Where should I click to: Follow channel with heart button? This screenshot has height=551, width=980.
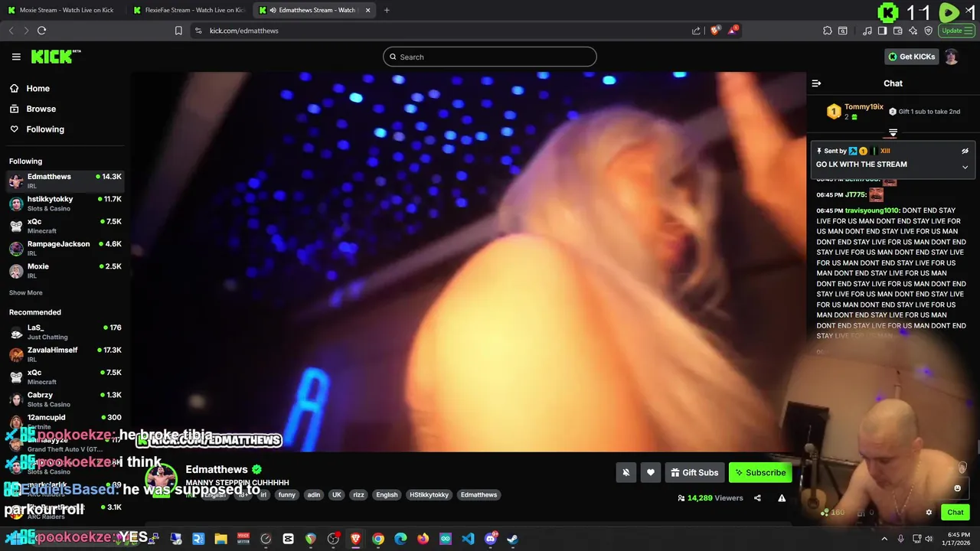point(650,472)
